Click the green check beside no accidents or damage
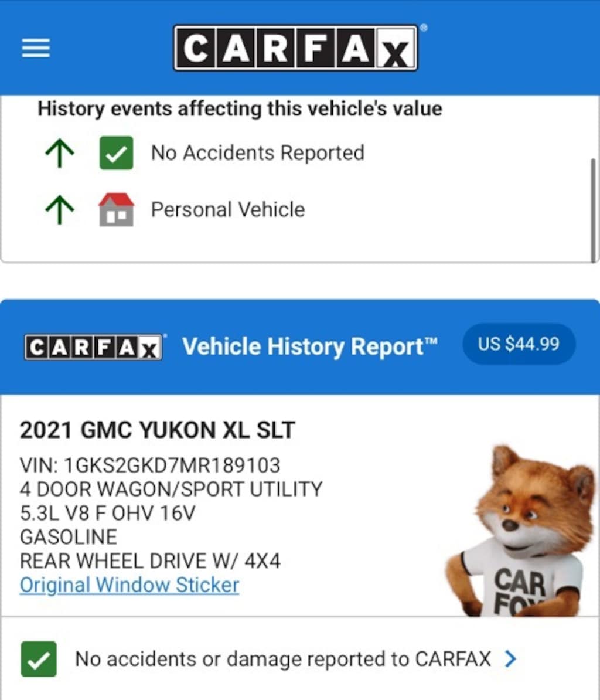Screen dimensions: 600x700 click(x=39, y=659)
